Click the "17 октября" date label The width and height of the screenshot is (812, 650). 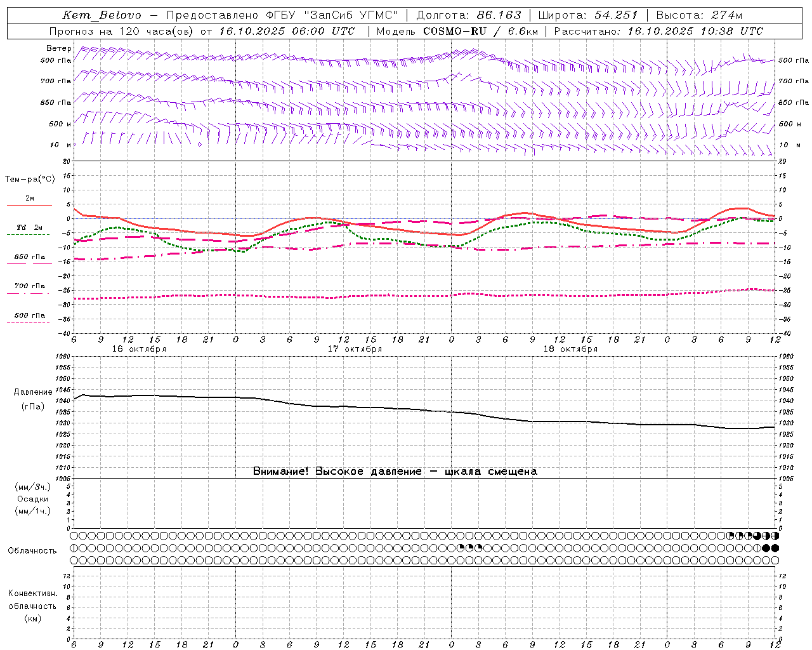coord(355,349)
